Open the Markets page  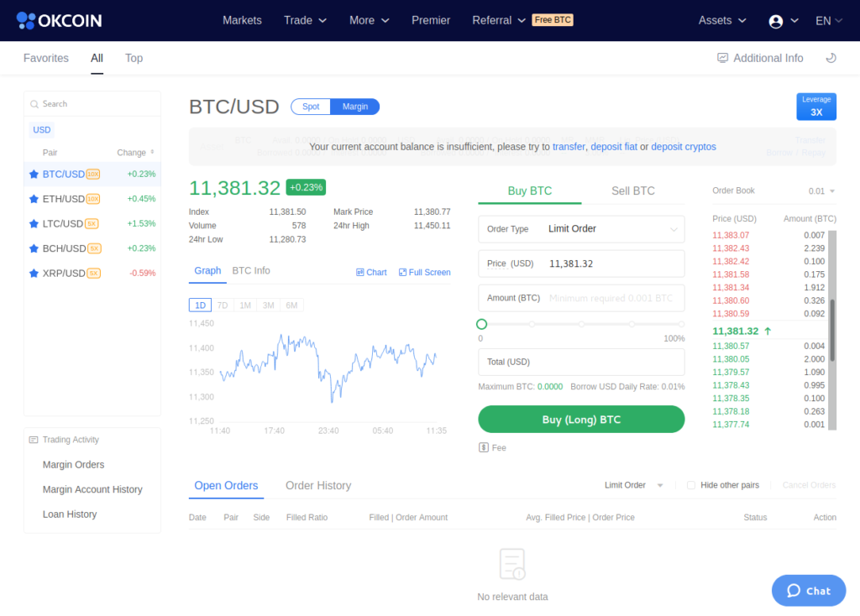pos(242,20)
